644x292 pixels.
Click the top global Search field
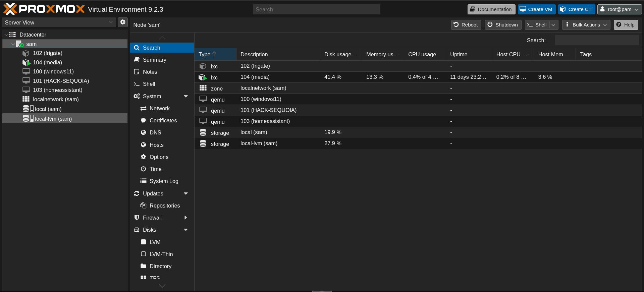316,9
